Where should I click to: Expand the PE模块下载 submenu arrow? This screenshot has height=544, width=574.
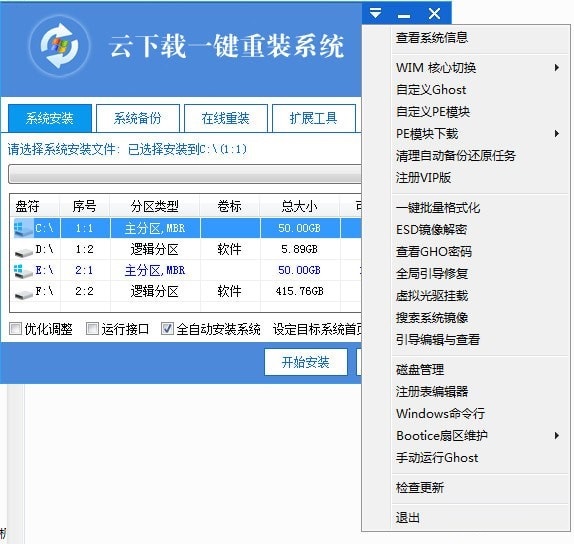pyautogui.click(x=556, y=133)
